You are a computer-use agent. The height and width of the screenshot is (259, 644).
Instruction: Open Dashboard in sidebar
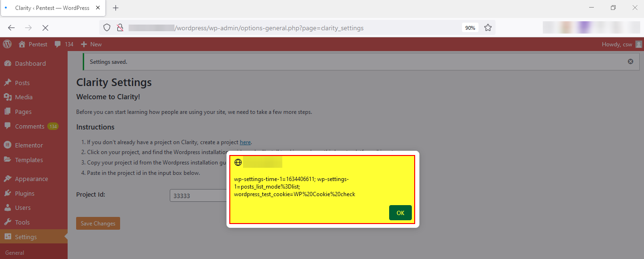tap(30, 63)
